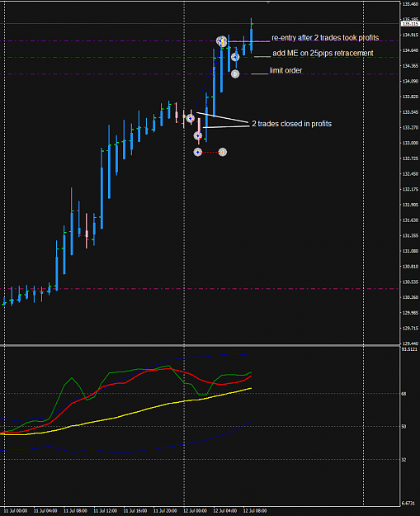Click price level 129.440 on the scale

click(410, 343)
